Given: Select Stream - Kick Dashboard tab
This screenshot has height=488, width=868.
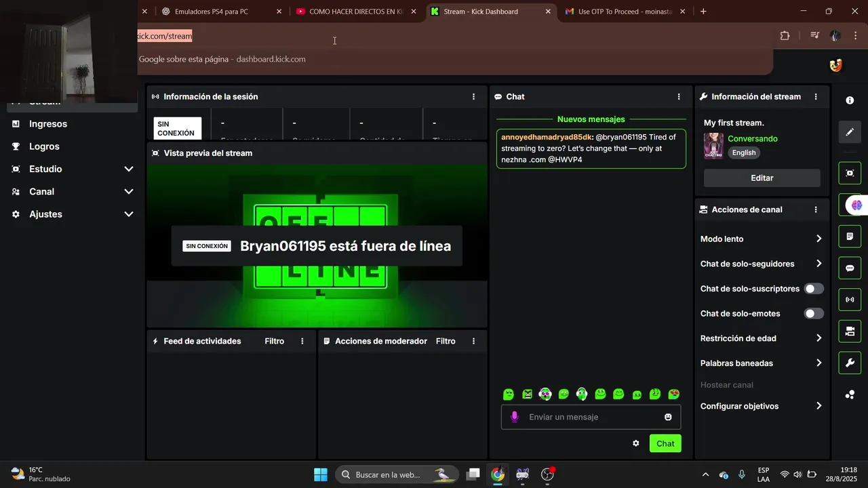Looking at the screenshot, I should pos(491,12).
